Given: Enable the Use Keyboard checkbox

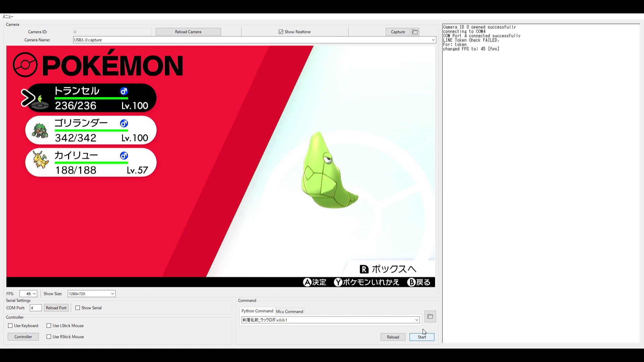Looking at the screenshot, I should pyautogui.click(x=10, y=325).
